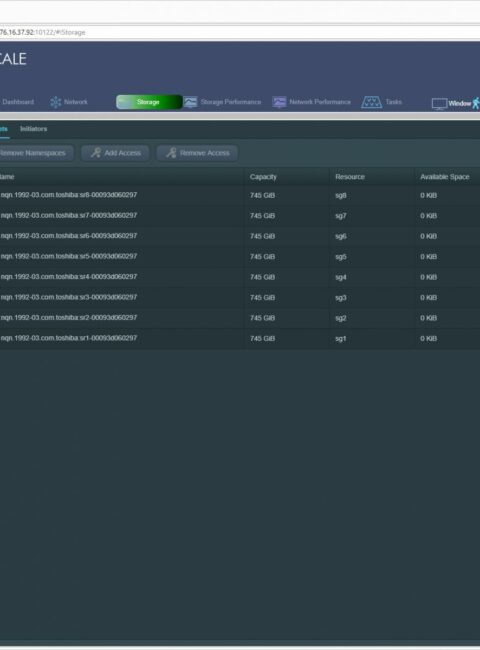Click the Add Access key icon
Screen dimensions: 480x650
click(96, 153)
